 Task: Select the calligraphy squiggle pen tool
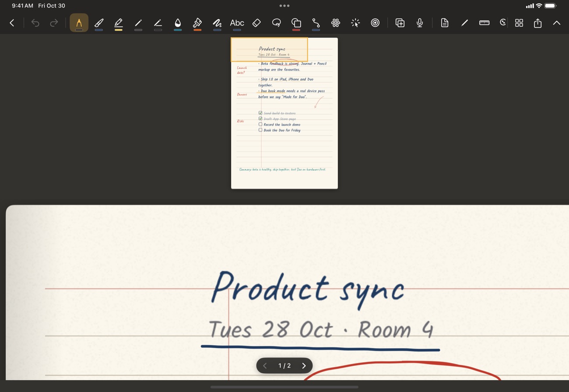click(x=217, y=23)
